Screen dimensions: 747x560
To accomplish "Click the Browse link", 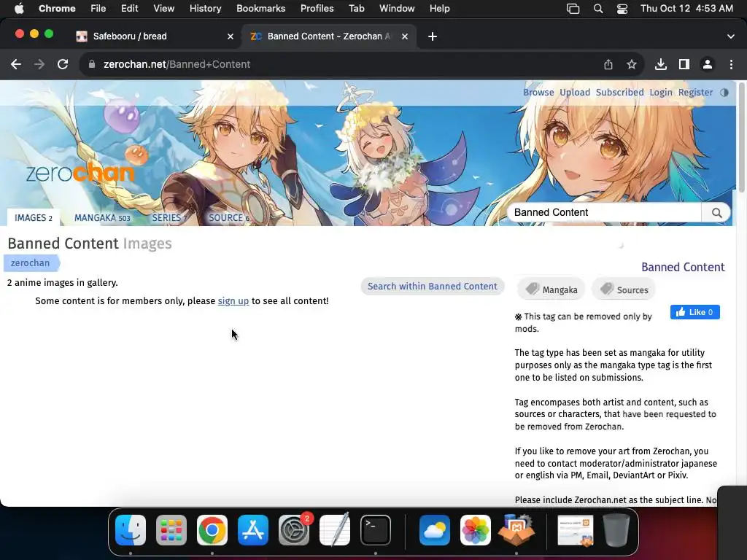I will tap(538, 93).
